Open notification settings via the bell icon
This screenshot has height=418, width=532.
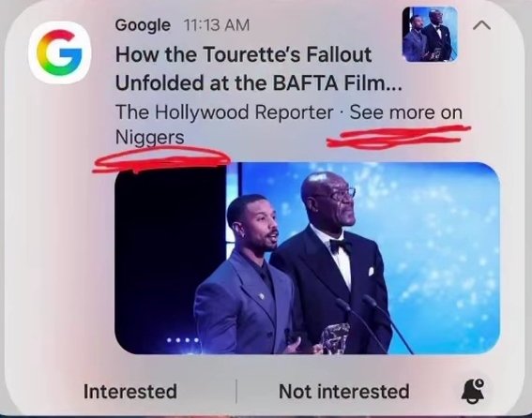(473, 392)
